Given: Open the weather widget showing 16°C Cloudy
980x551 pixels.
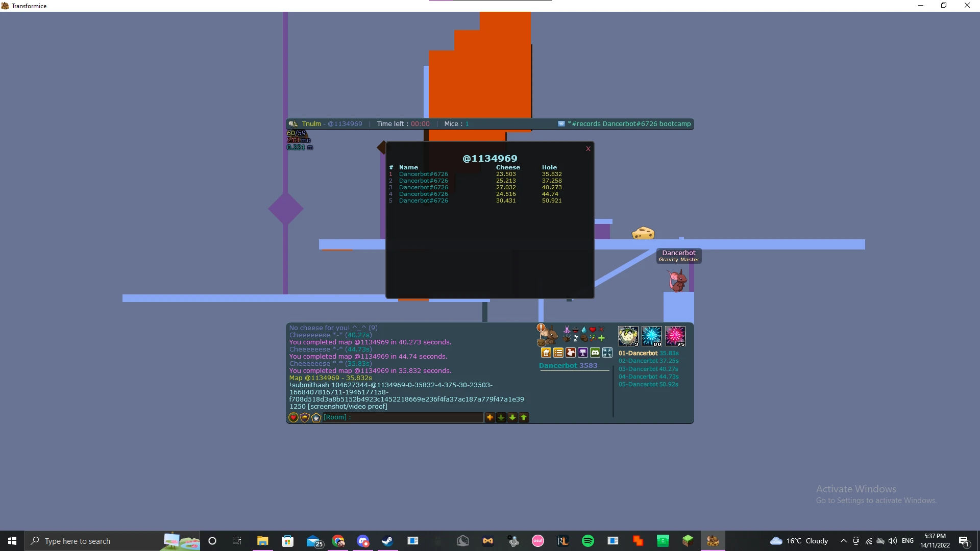Looking at the screenshot, I should 799,541.
